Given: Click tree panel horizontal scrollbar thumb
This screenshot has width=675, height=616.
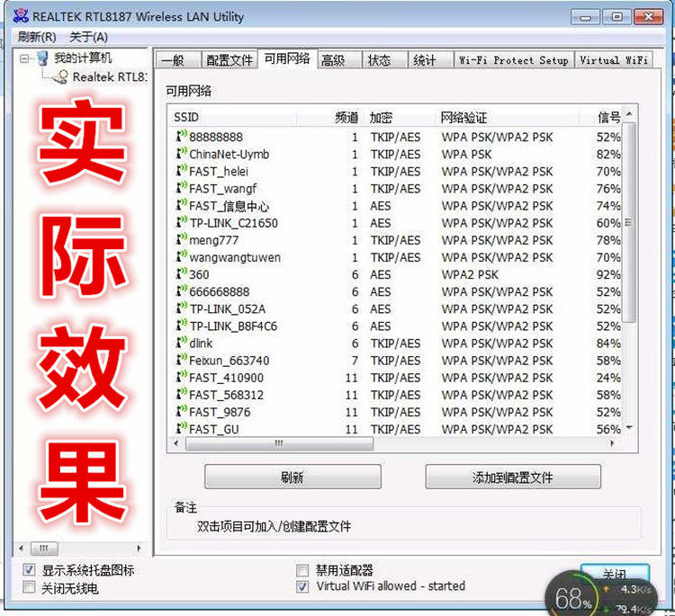Looking at the screenshot, I should coord(44,548).
